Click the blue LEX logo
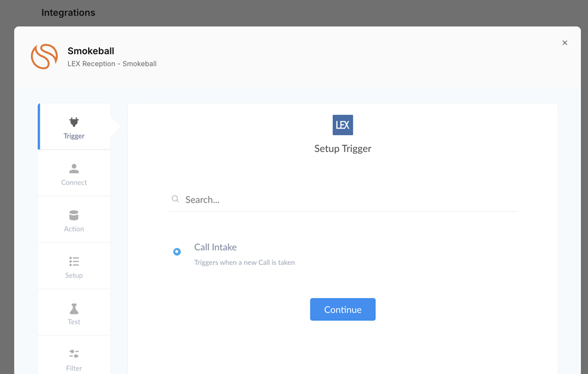588x374 pixels. pyautogui.click(x=343, y=125)
